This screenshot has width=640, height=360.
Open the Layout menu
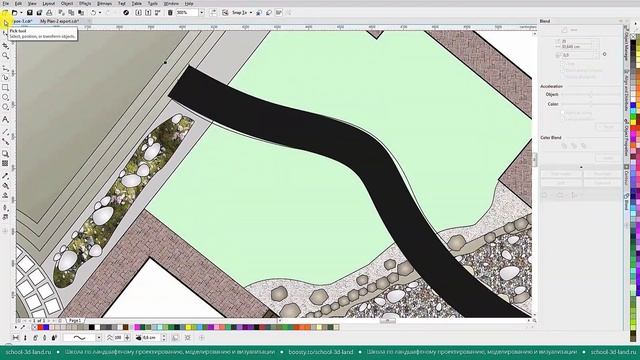[49, 3]
